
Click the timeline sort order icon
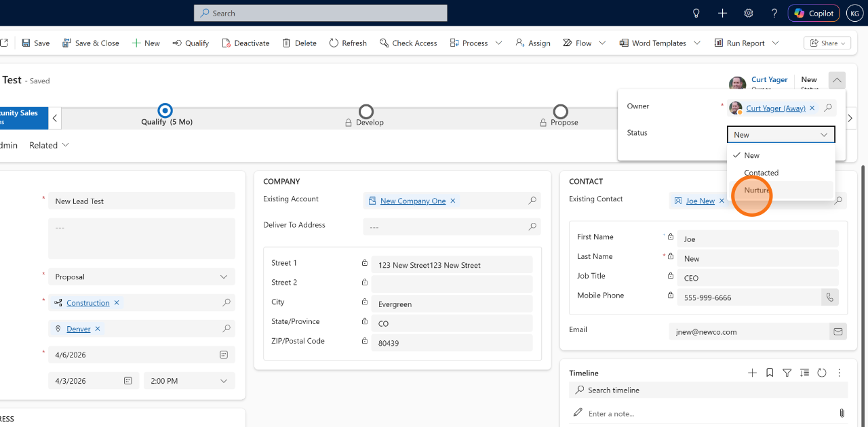tap(804, 373)
